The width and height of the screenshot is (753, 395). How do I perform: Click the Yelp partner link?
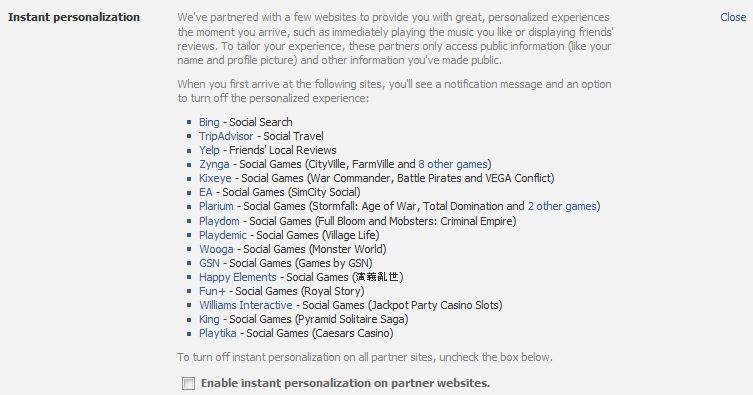[209, 150]
